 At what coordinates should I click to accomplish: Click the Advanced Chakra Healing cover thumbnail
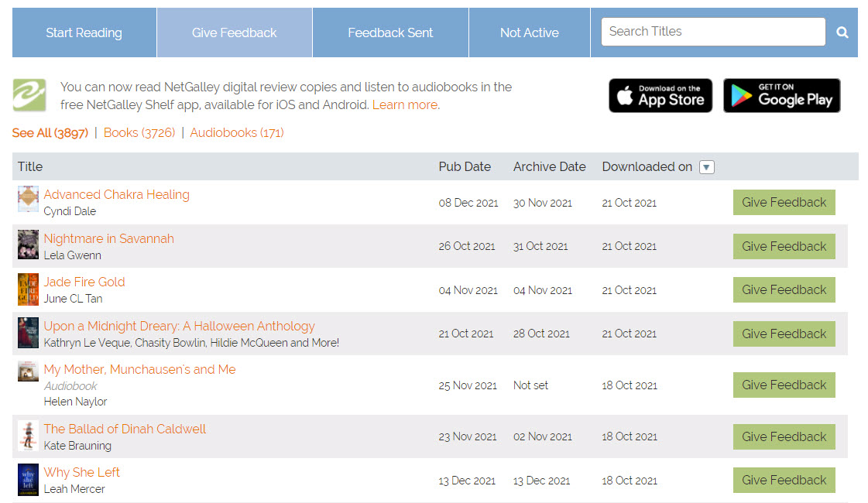(28, 199)
